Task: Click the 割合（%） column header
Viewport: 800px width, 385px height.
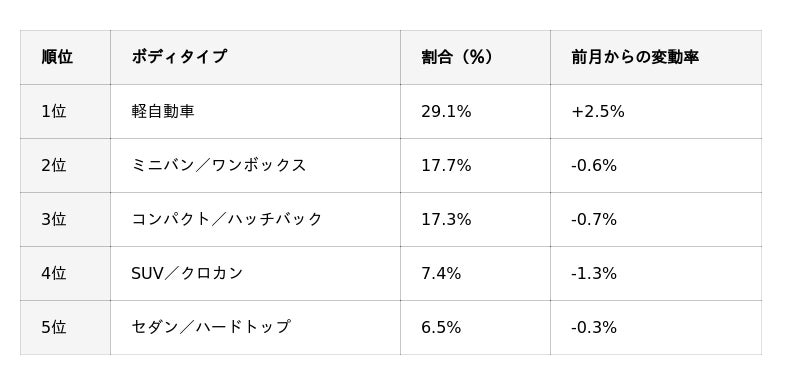Action: (475, 57)
